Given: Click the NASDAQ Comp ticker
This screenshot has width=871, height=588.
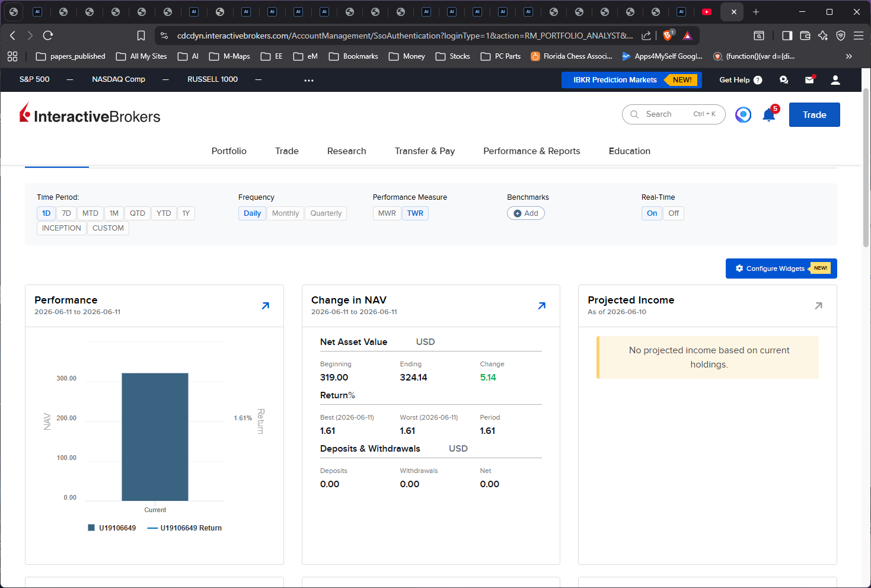Looking at the screenshot, I should coord(119,79).
